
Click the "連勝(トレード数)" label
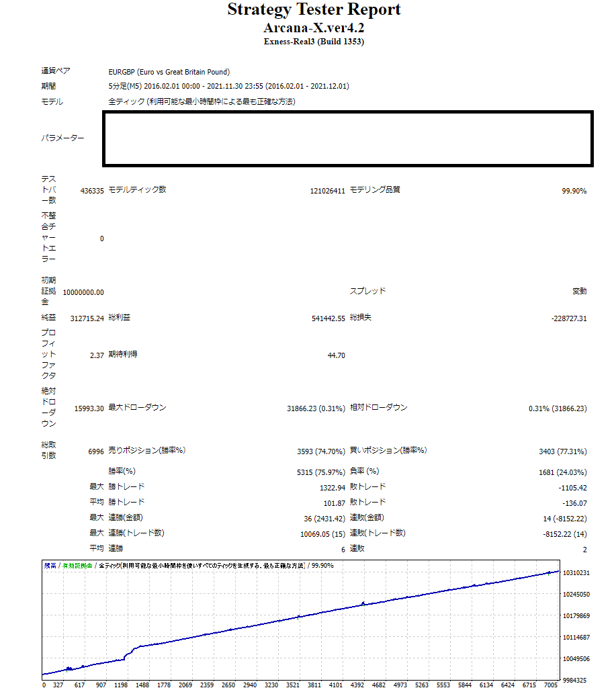click(136, 533)
